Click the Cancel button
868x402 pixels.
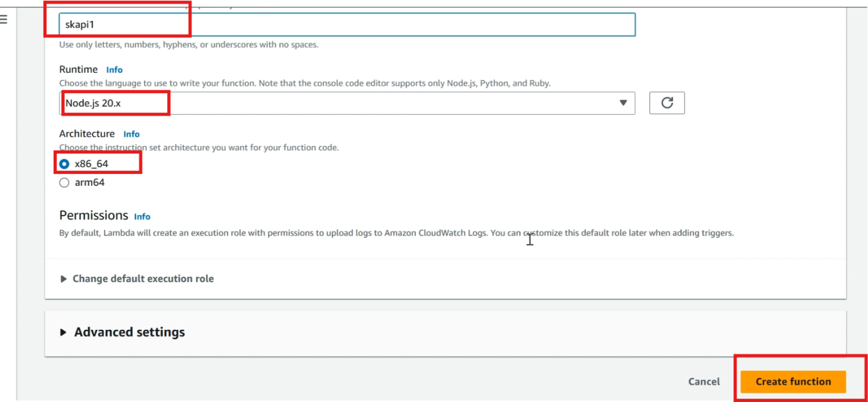coord(704,381)
